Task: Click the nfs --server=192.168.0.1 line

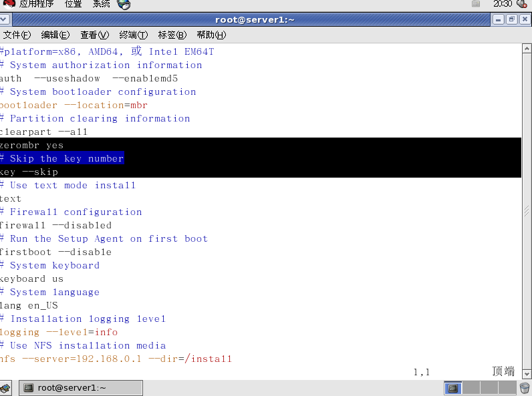Action: click(116, 359)
